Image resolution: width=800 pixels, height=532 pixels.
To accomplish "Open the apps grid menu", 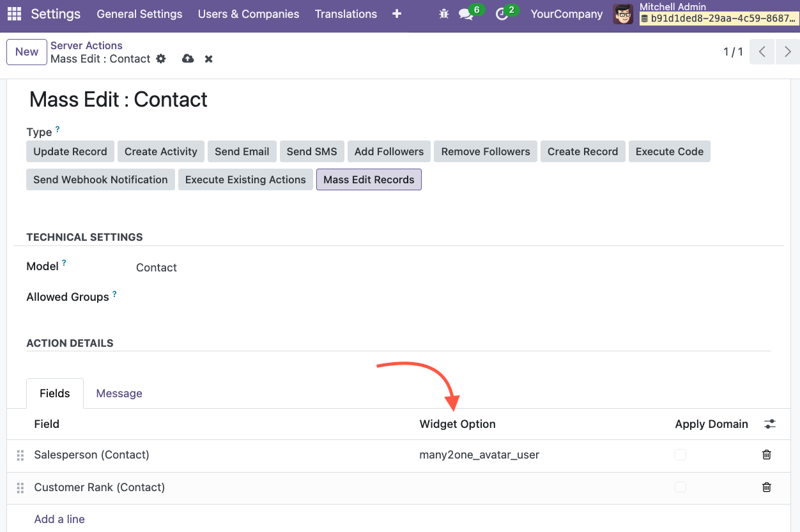I will (14, 13).
